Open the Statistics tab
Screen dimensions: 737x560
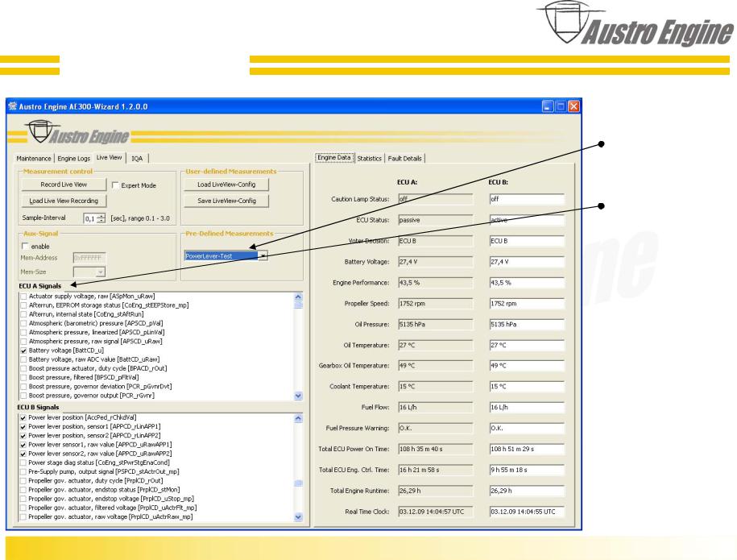coord(370,159)
